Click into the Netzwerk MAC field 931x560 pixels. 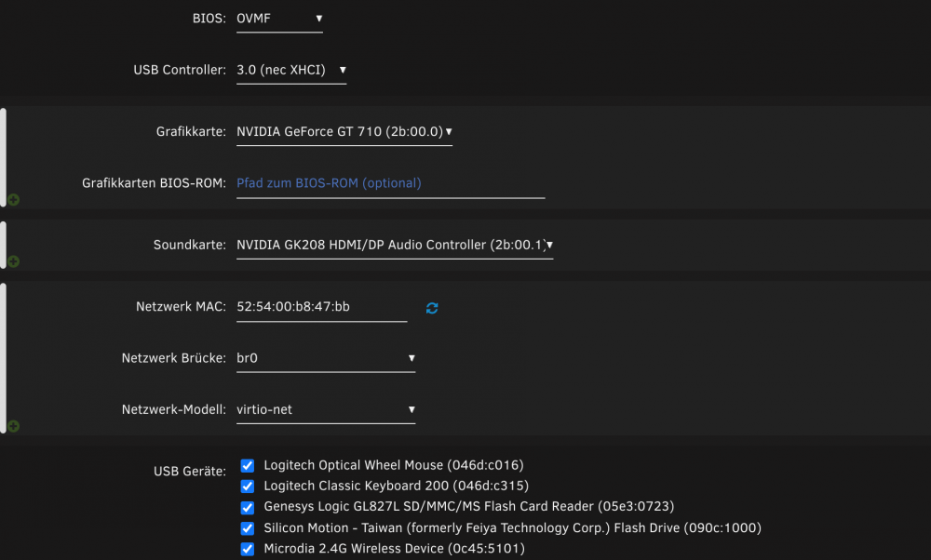(322, 307)
